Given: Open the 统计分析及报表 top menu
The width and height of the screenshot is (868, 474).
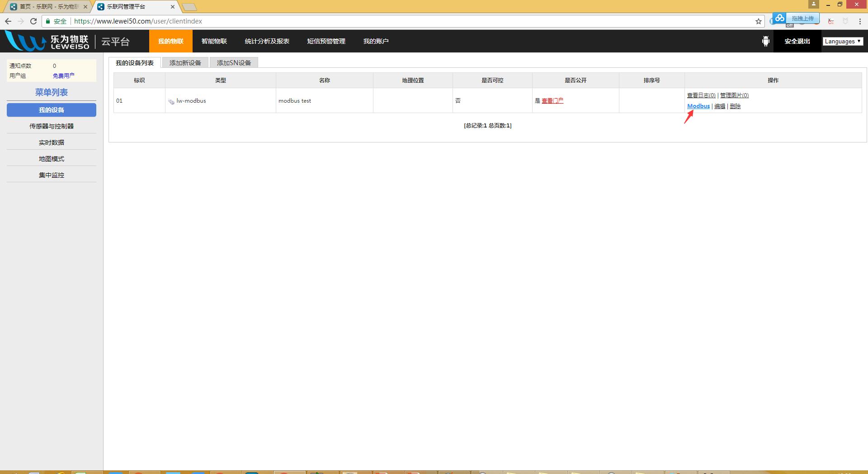Looking at the screenshot, I should (x=267, y=41).
